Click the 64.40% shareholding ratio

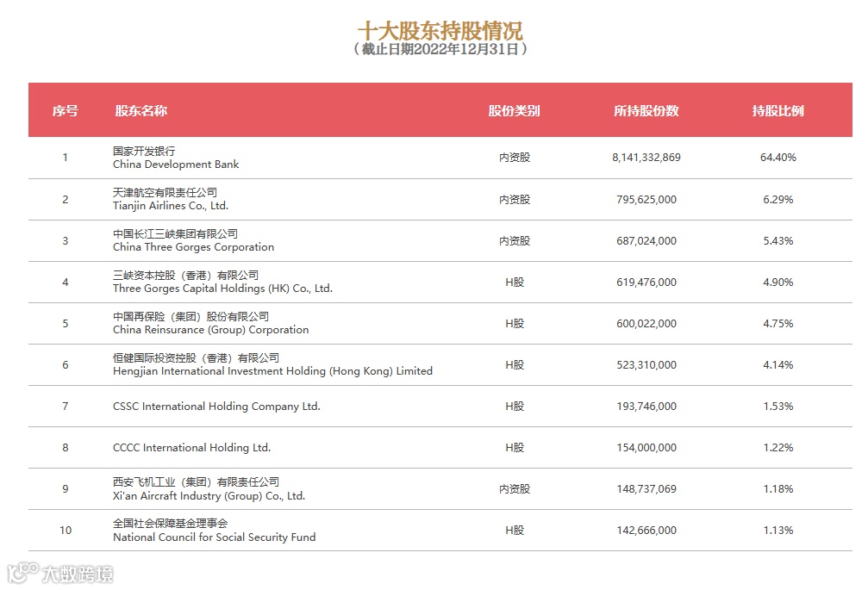pos(777,158)
